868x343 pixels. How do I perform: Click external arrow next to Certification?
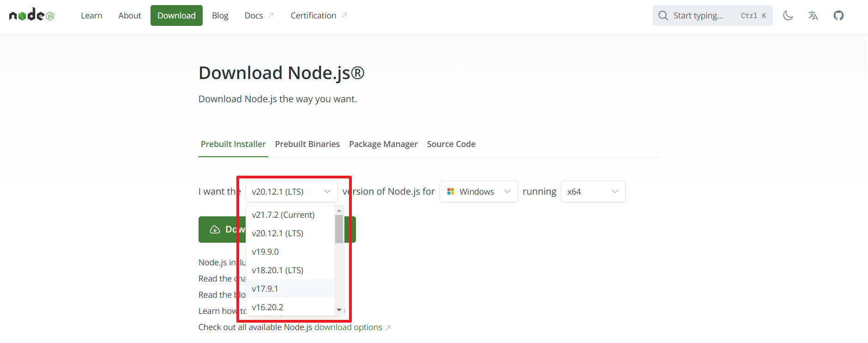(344, 15)
